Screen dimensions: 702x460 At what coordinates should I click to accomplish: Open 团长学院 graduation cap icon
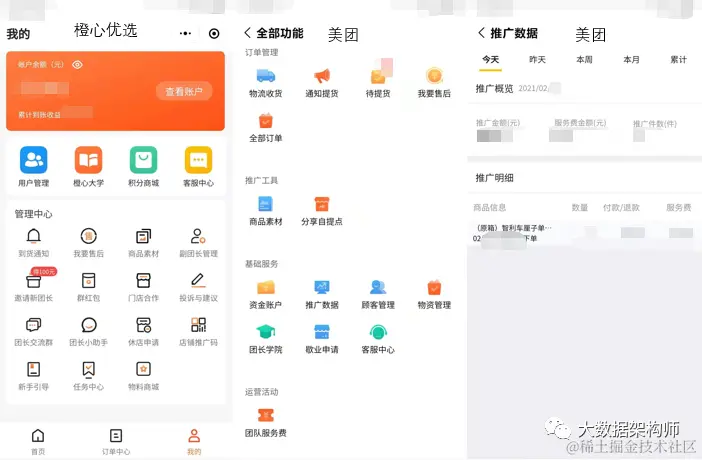click(265, 332)
